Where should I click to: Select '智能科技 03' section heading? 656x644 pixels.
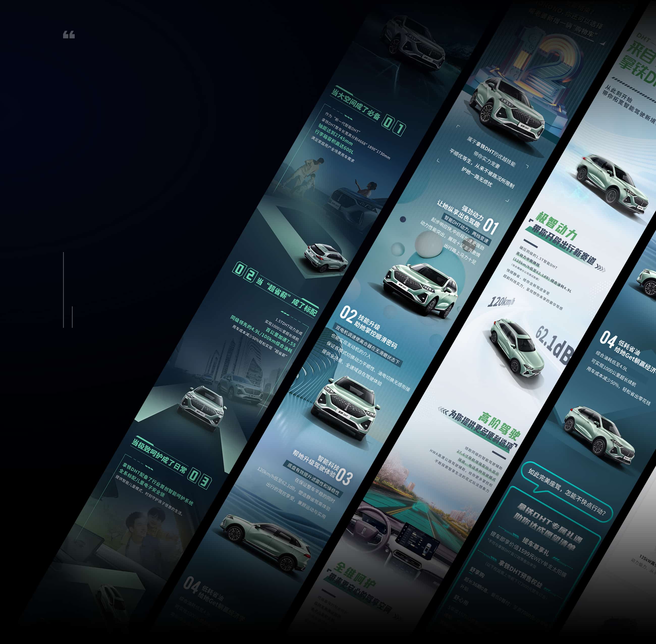click(x=335, y=470)
